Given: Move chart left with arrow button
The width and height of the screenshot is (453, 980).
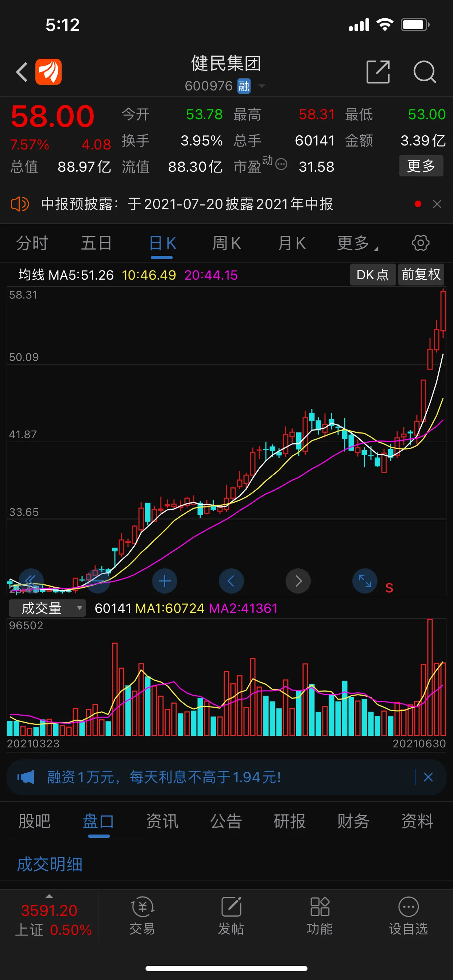Looking at the screenshot, I should (231, 581).
